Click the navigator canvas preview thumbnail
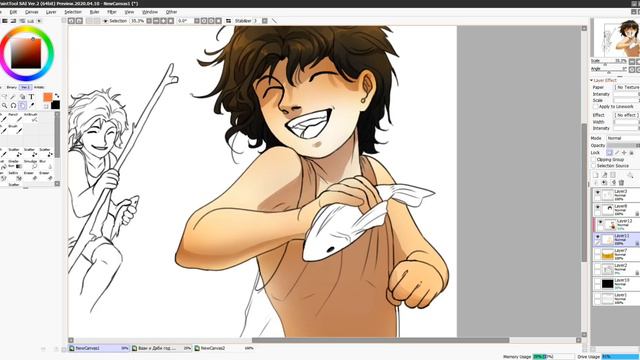This screenshot has height=360, width=640. tap(616, 38)
